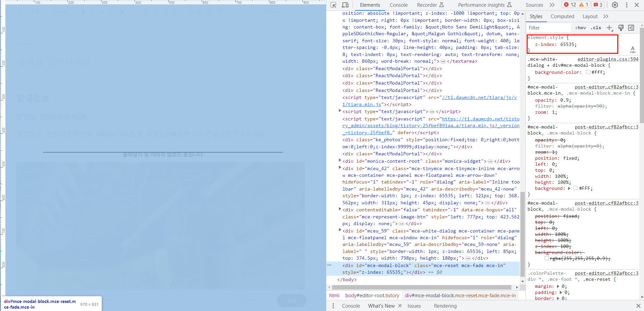644x311 pixels.
Task: Toggle .cls element classes panel
Action: coord(596,28)
